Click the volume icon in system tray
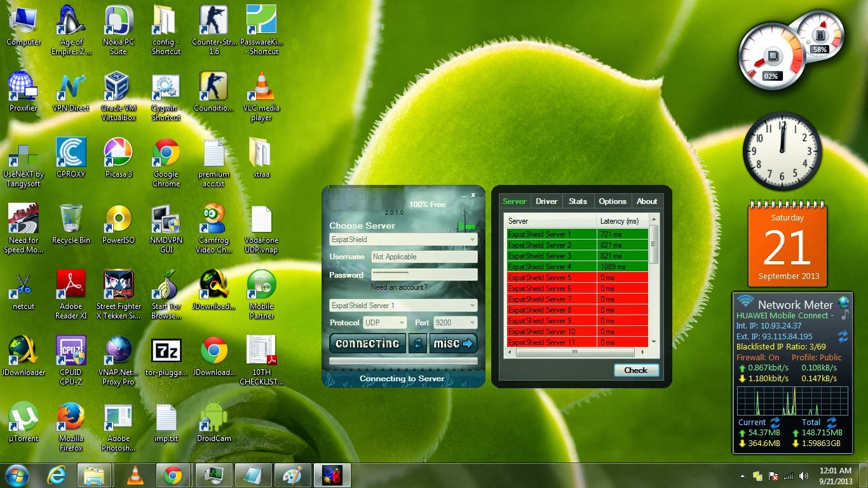 [x=804, y=476]
